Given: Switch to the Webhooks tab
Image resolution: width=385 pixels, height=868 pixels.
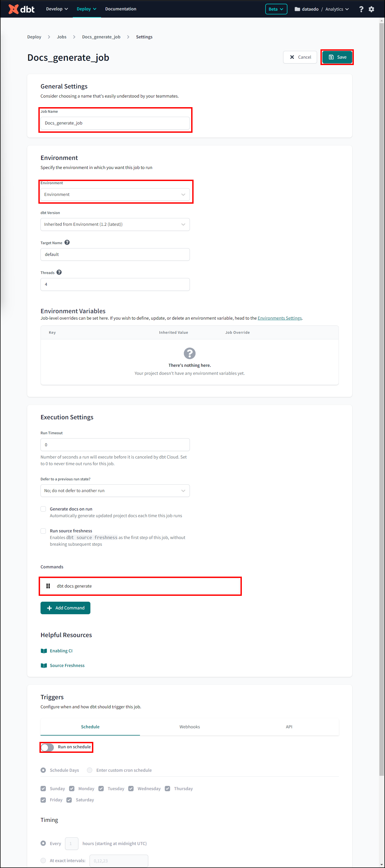Looking at the screenshot, I should tap(190, 727).
